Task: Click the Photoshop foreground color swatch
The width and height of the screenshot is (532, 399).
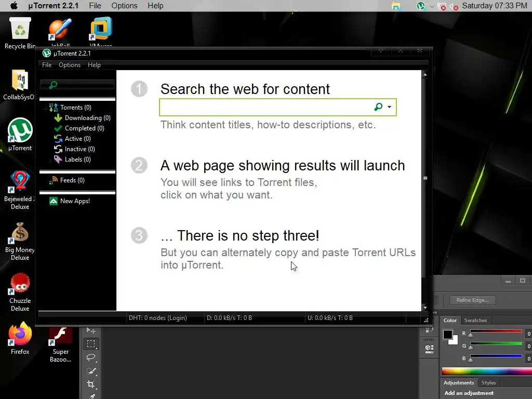Action: click(447, 334)
